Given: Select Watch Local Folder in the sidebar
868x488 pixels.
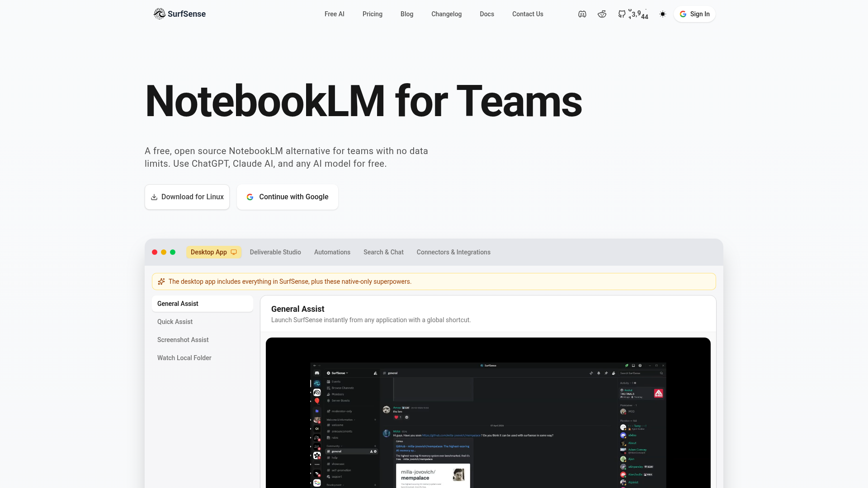Looking at the screenshot, I should 203,358.
